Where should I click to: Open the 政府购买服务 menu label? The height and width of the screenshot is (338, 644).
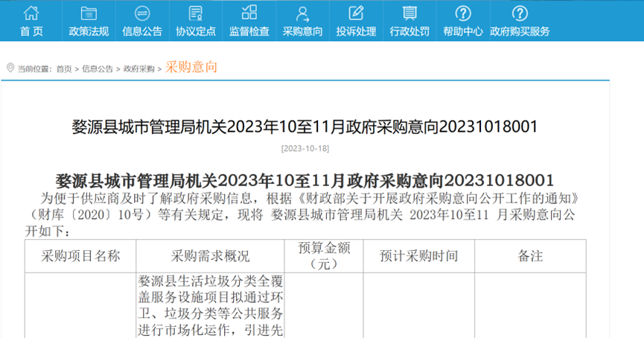pyautogui.click(x=520, y=31)
